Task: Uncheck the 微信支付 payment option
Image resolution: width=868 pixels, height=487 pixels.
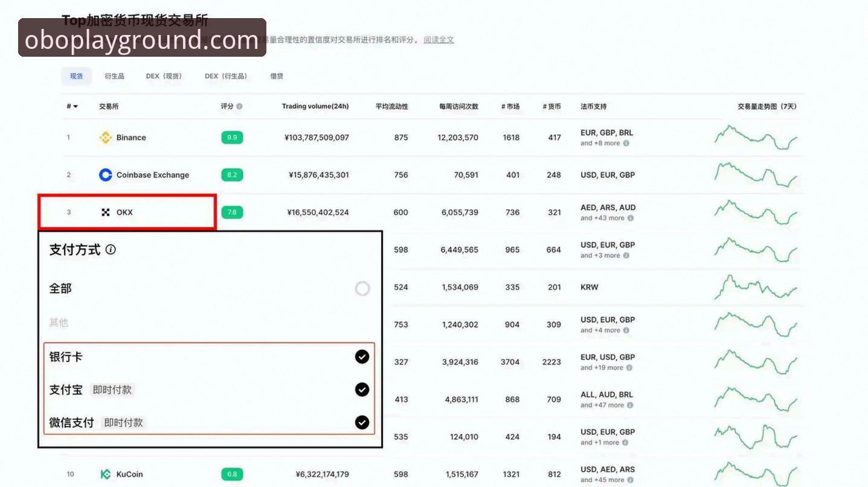Action: tap(362, 422)
